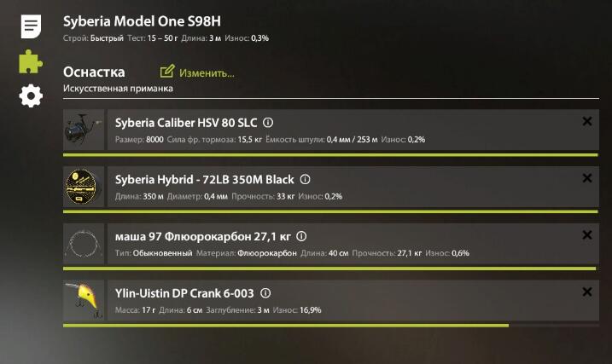Select the leader loop thumbnail

pyautogui.click(x=84, y=244)
